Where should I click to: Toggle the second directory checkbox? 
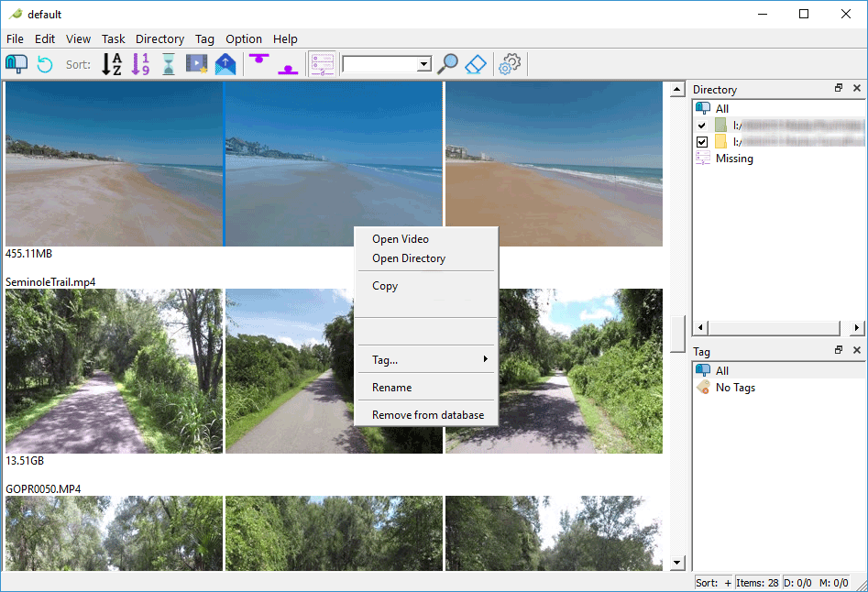pyautogui.click(x=702, y=142)
